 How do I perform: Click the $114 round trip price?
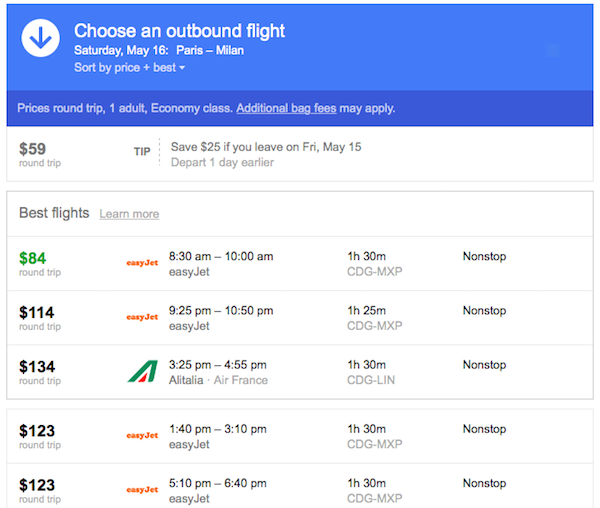coord(37,312)
